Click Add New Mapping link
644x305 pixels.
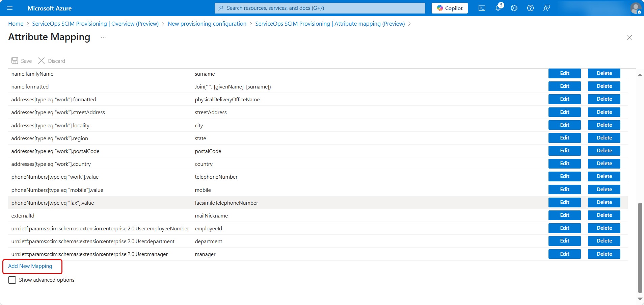click(30, 266)
